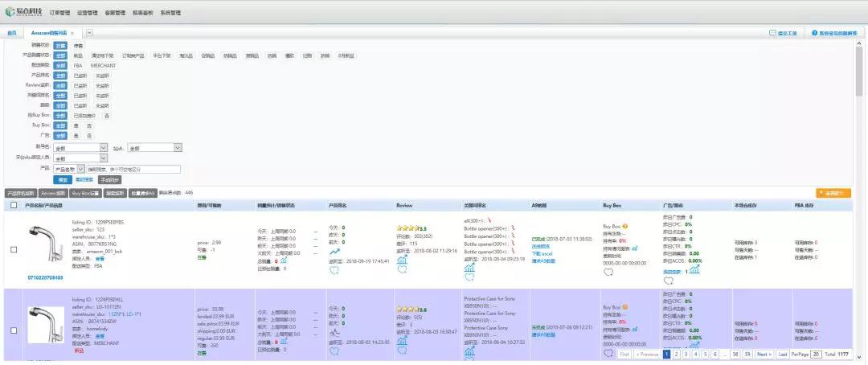Open the Review bar chart icon for homelody listing

point(403,340)
